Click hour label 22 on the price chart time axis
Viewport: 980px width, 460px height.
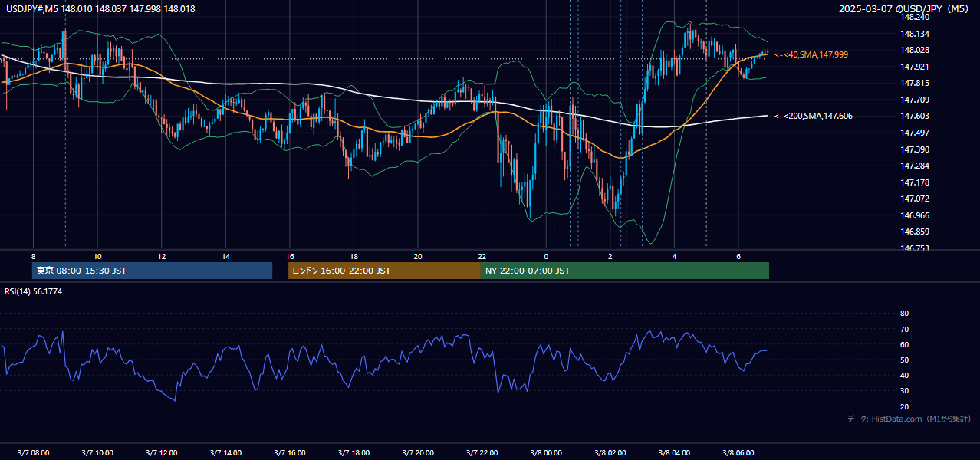tap(482, 256)
